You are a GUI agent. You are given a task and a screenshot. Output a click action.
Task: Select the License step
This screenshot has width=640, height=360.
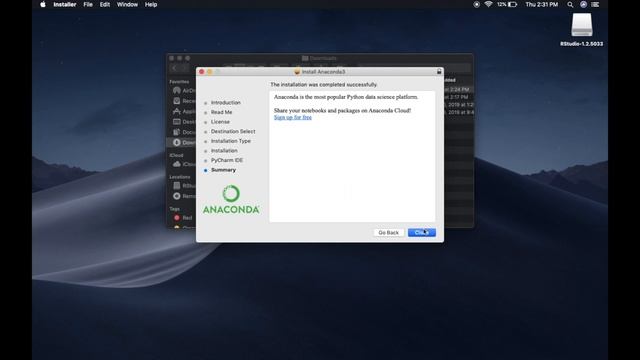click(x=220, y=122)
